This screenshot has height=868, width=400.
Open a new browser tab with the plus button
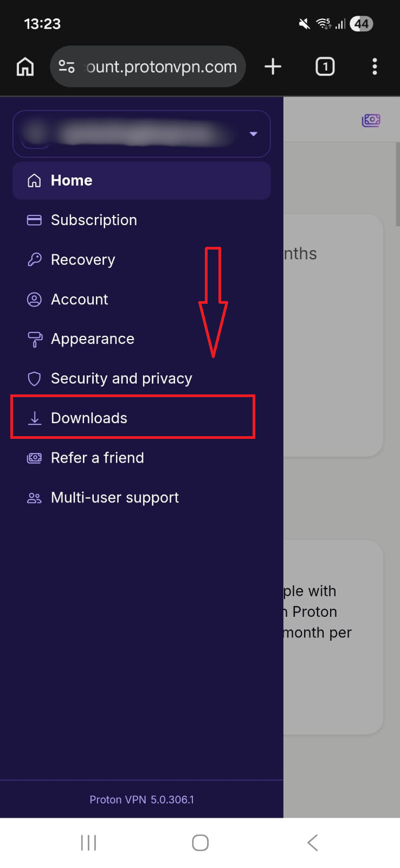[x=273, y=66]
